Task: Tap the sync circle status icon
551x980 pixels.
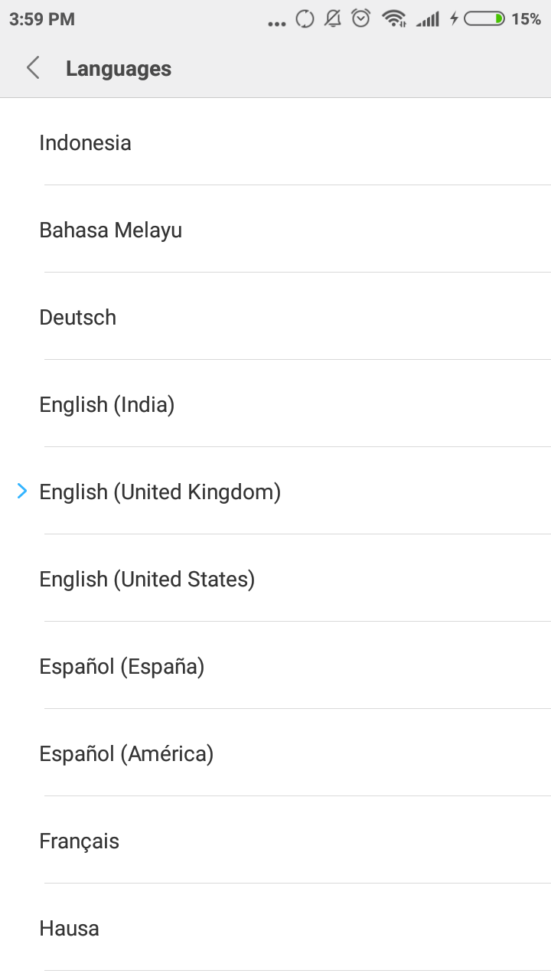Action: tap(305, 18)
